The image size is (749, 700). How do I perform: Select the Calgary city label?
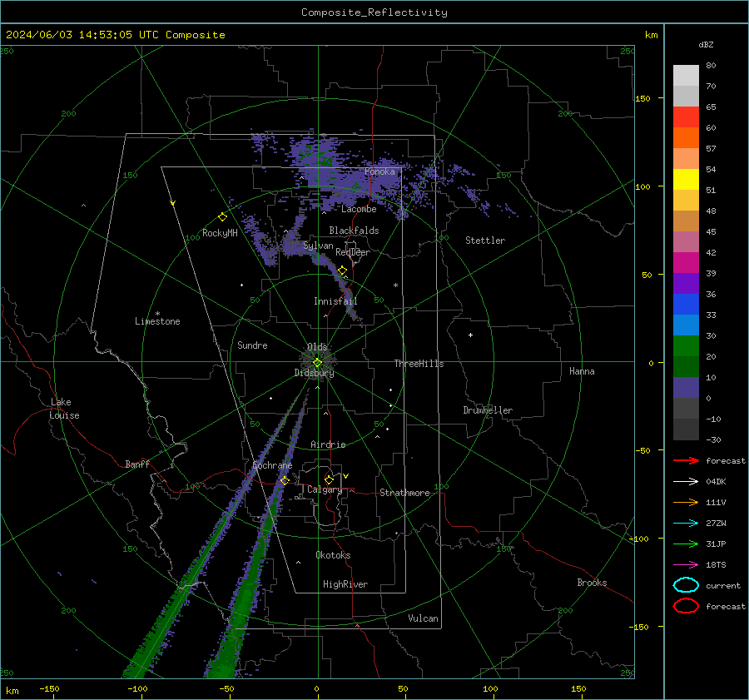[325, 489]
